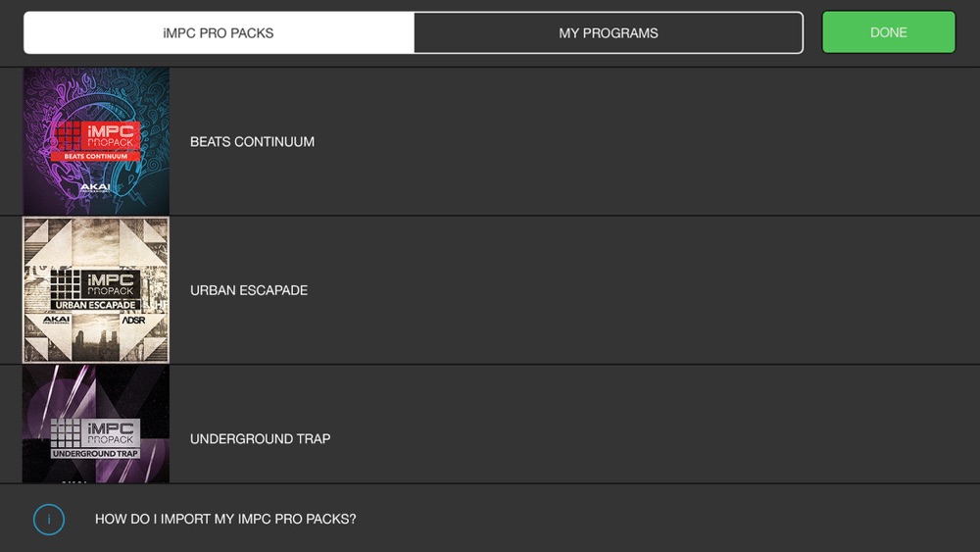Select the URBAN ESCAPADE title text
980x552 pixels.
[249, 290]
